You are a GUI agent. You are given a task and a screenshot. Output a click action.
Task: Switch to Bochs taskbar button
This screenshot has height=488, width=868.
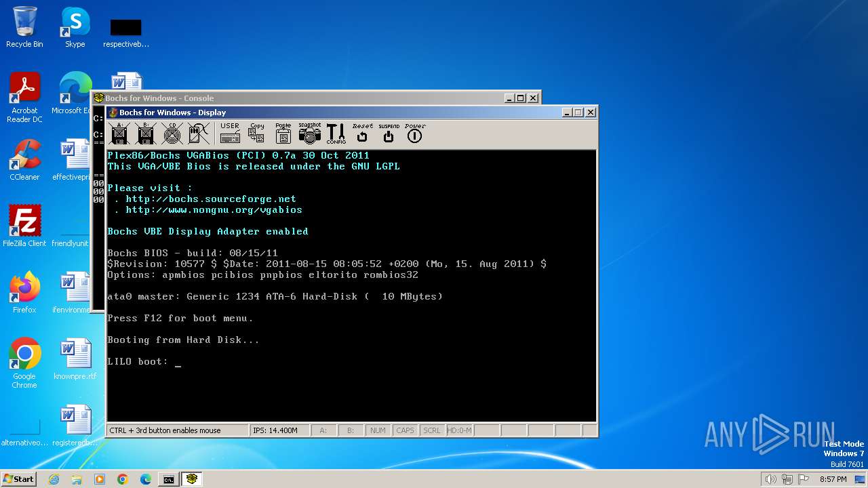coord(193,479)
